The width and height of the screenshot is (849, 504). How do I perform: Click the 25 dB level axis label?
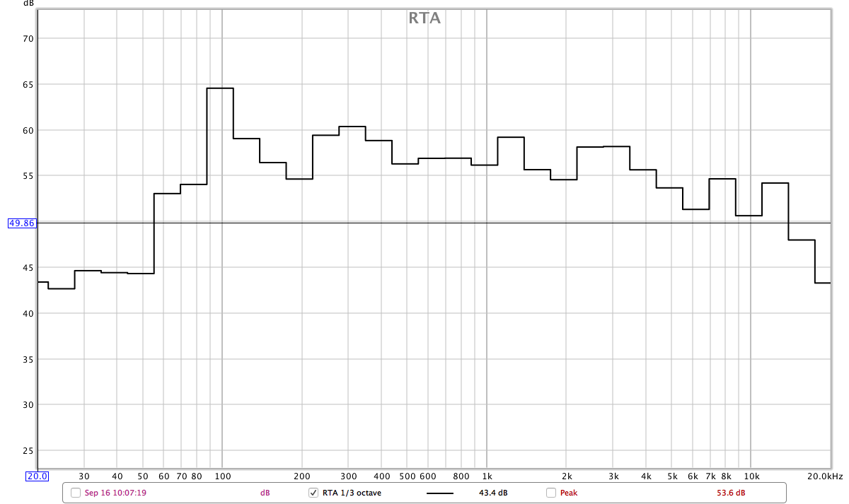click(x=28, y=451)
